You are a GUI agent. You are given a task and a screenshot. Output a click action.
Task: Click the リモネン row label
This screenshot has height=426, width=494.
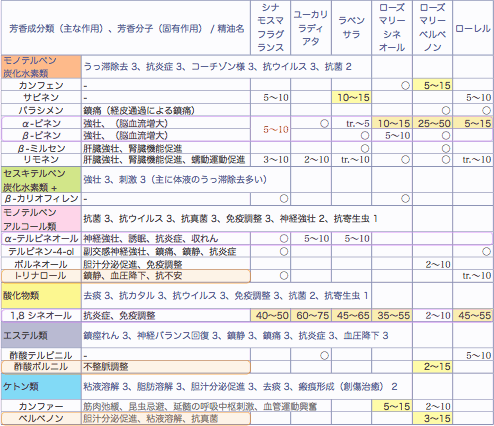pos(41,160)
